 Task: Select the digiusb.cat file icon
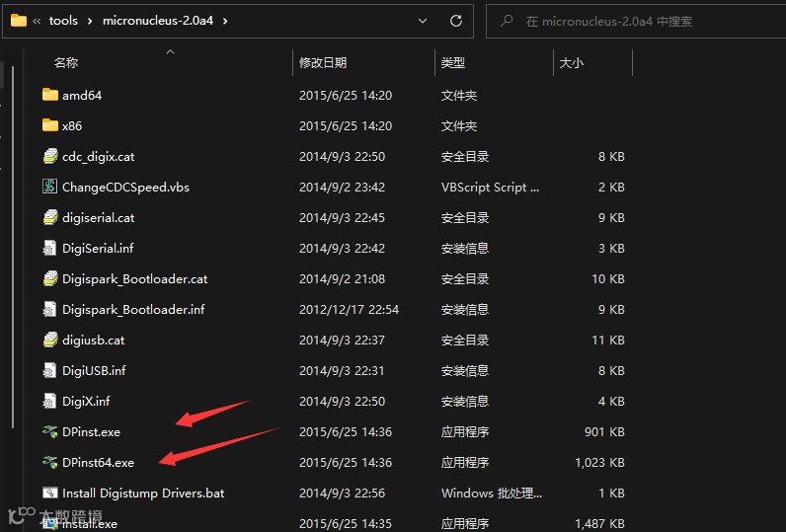click(x=50, y=340)
